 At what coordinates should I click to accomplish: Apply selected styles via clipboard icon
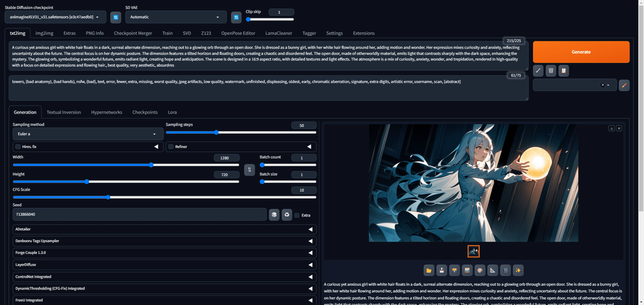coord(563,70)
